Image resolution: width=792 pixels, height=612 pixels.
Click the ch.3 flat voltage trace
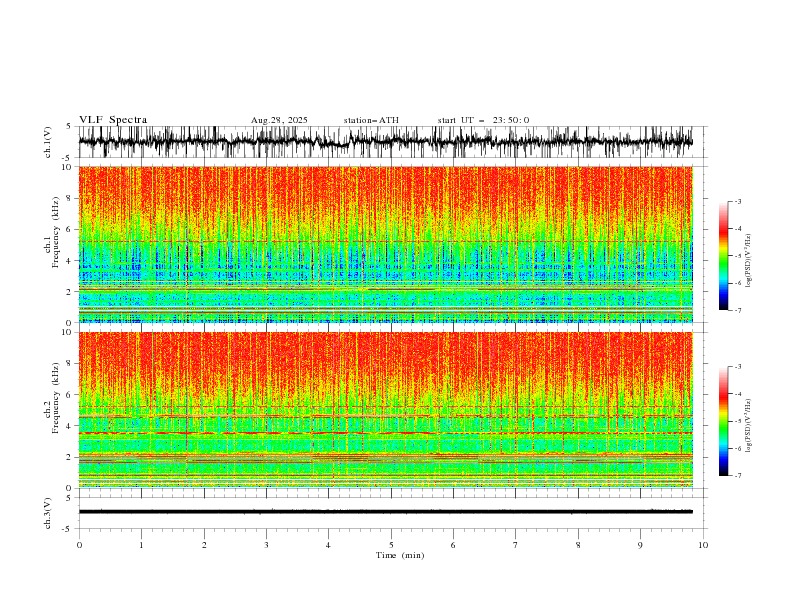pyautogui.click(x=386, y=512)
